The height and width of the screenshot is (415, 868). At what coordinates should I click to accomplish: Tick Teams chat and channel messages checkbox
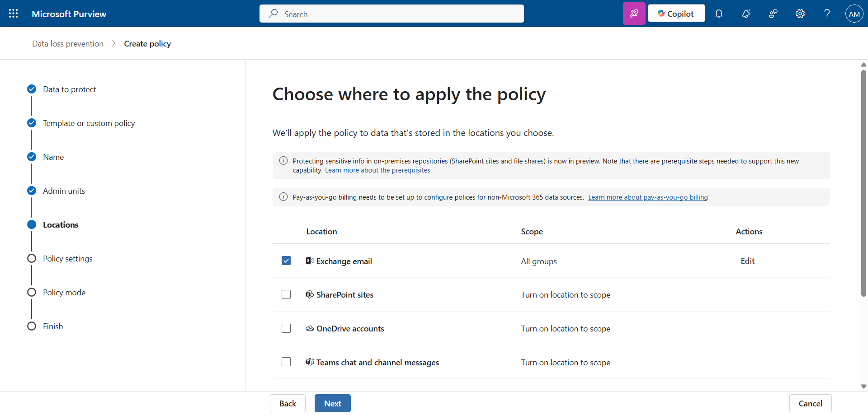click(286, 362)
